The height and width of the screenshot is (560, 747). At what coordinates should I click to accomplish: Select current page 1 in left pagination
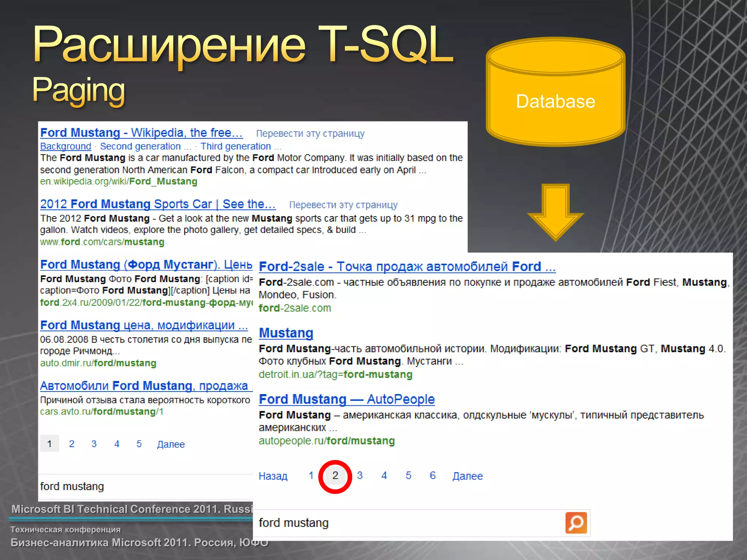click(x=50, y=444)
